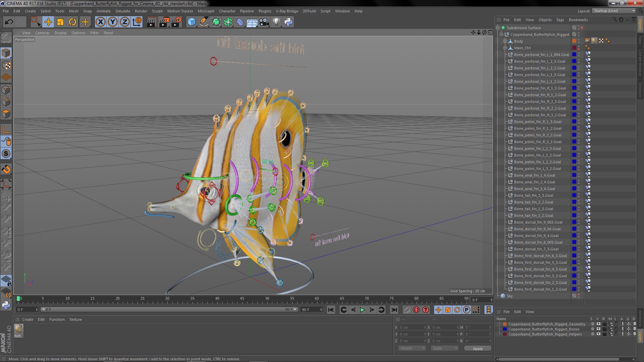Click the S viewport solo icon
644x362 pixels.
(6, 154)
